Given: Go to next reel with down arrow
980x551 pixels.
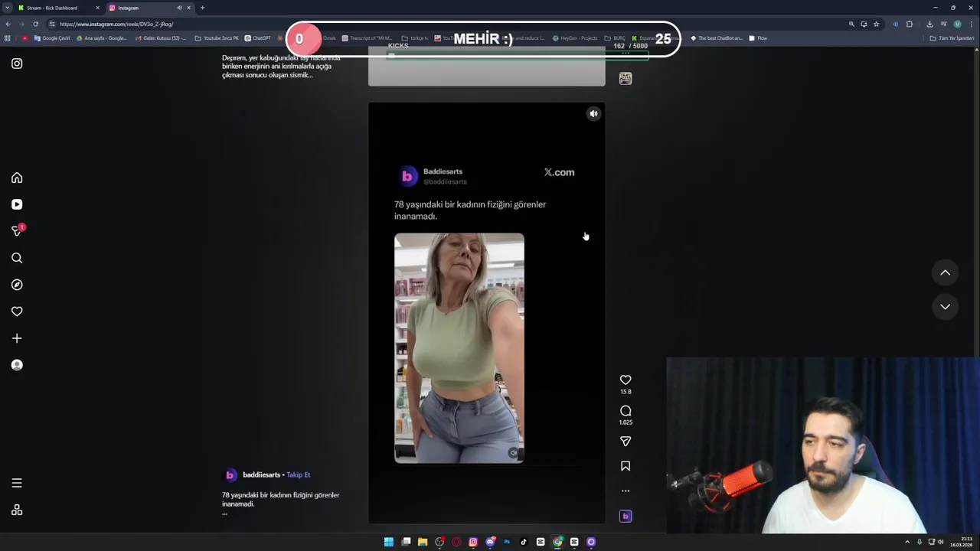Looking at the screenshot, I should click(945, 306).
